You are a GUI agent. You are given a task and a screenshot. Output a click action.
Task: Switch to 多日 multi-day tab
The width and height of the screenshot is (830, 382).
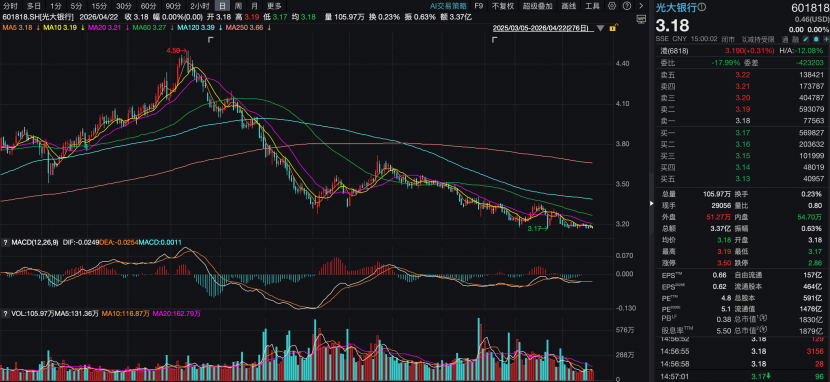tap(34, 6)
